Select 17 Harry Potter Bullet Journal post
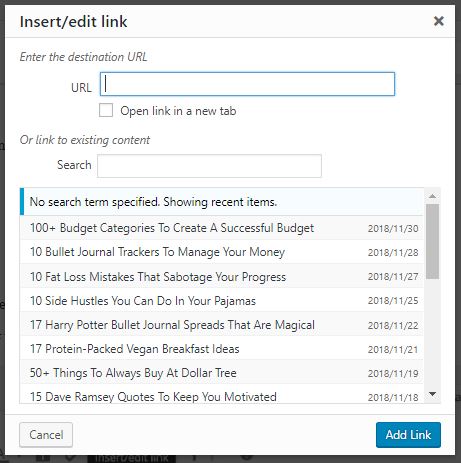The height and width of the screenshot is (463, 461). [222, 325]
